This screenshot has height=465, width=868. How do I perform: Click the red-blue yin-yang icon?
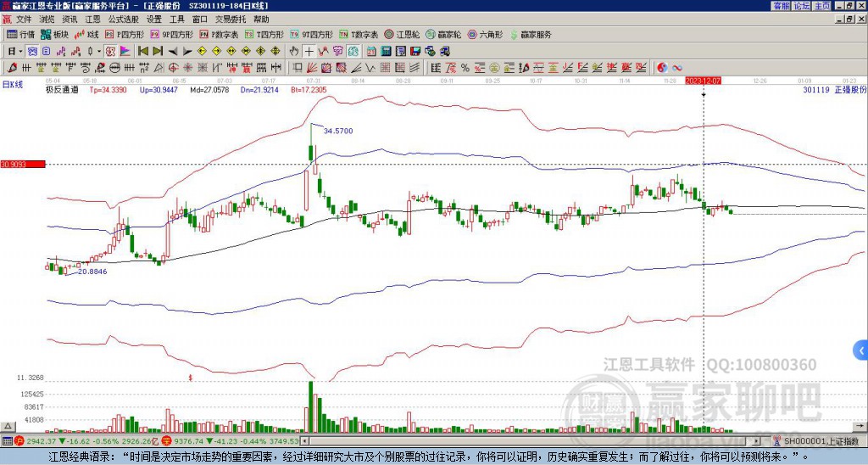point(663,68)
